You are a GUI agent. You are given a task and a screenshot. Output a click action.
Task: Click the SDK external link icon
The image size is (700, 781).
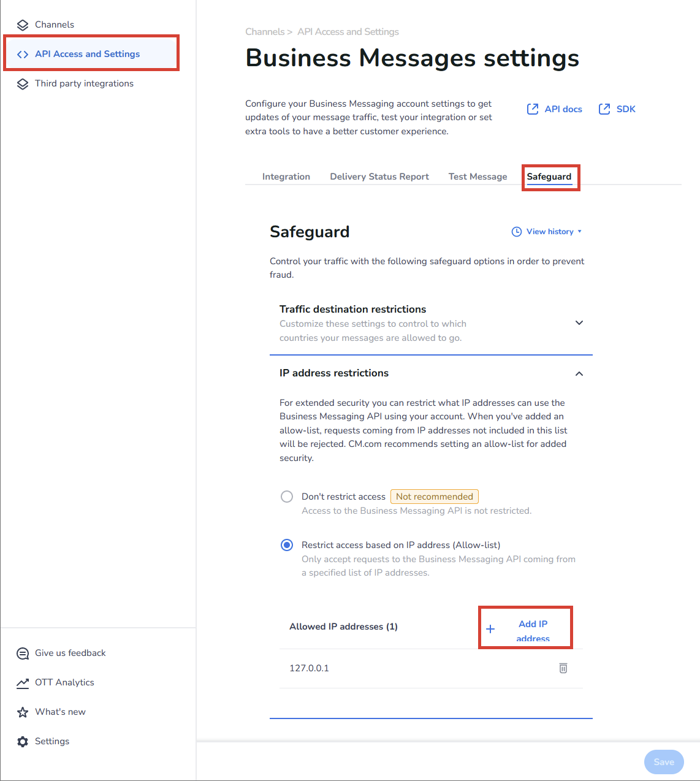coord(604,109)
